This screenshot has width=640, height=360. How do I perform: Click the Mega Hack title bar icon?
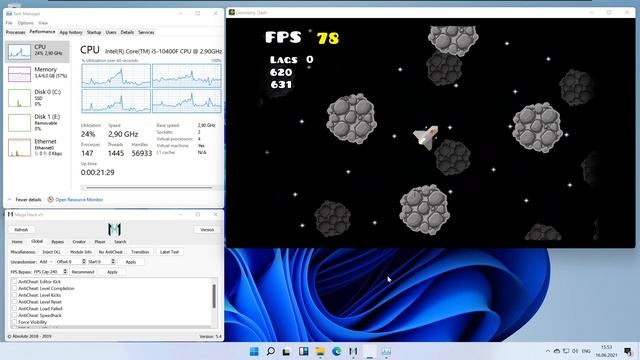10,214
